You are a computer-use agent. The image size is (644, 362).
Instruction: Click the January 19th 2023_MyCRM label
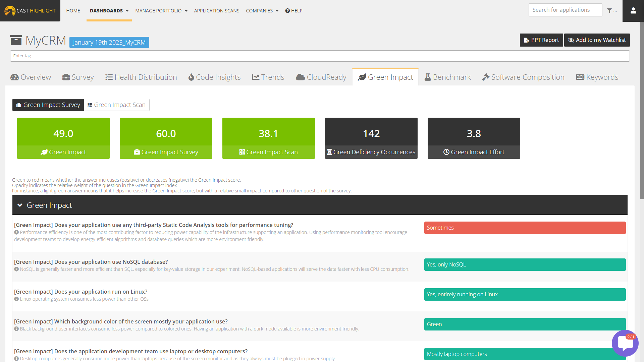[109, 43]
